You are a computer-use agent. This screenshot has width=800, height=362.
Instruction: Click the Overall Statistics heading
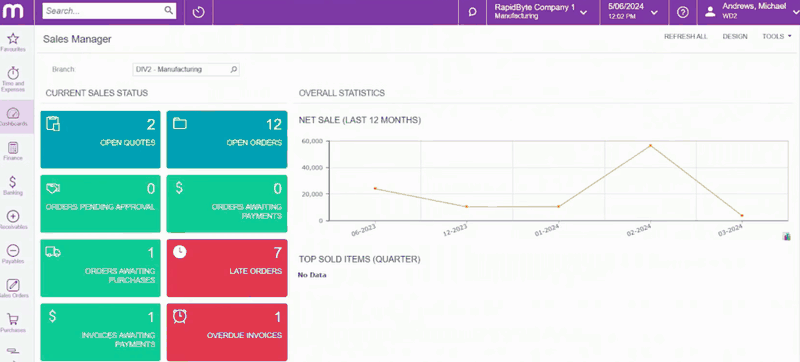(342, 93)
